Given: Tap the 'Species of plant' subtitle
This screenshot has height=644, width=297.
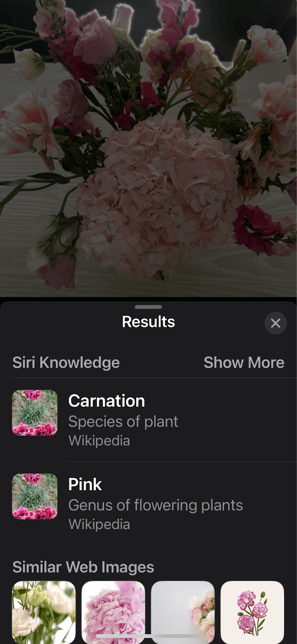Looking at the screenshot, I should click(x=123, y=421).
